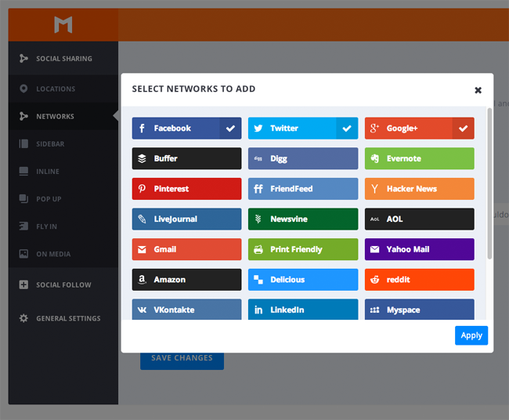Screen dimensions: 509x420
Task: Uncheck the Twitter network checkmark
Action: 347,129
